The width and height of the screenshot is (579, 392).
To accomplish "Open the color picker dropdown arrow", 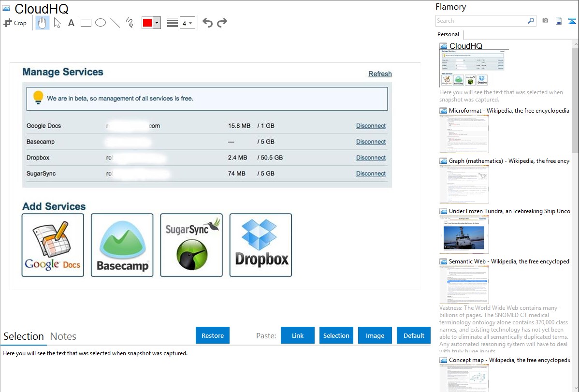I will click(157, 23).
